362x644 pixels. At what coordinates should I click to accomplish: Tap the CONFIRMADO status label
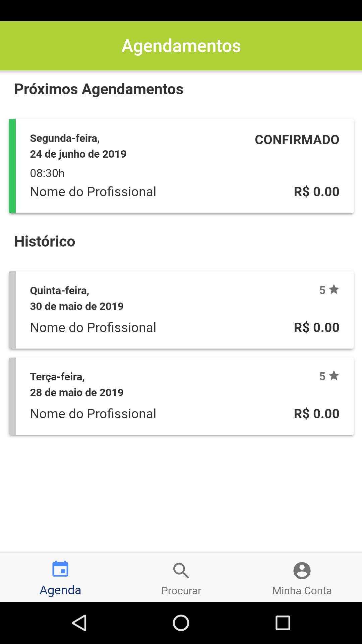[x=297, y=140]
